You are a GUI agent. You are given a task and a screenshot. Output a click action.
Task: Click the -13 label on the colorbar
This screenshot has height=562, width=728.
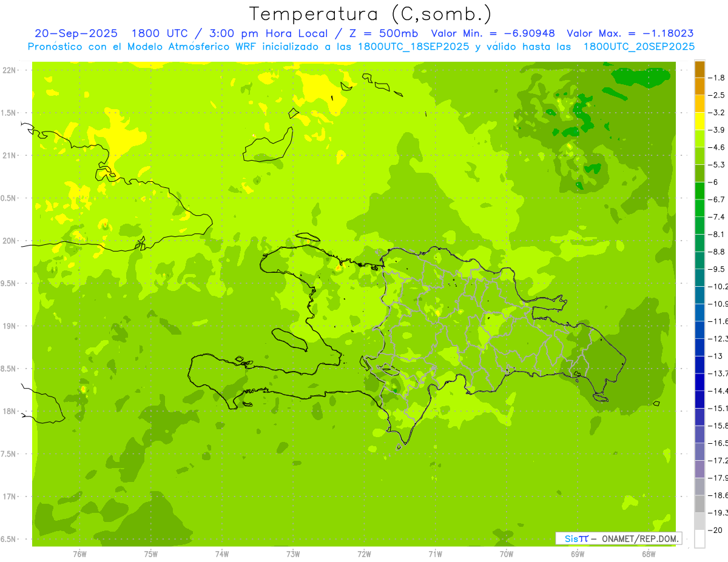click(718, 356)
